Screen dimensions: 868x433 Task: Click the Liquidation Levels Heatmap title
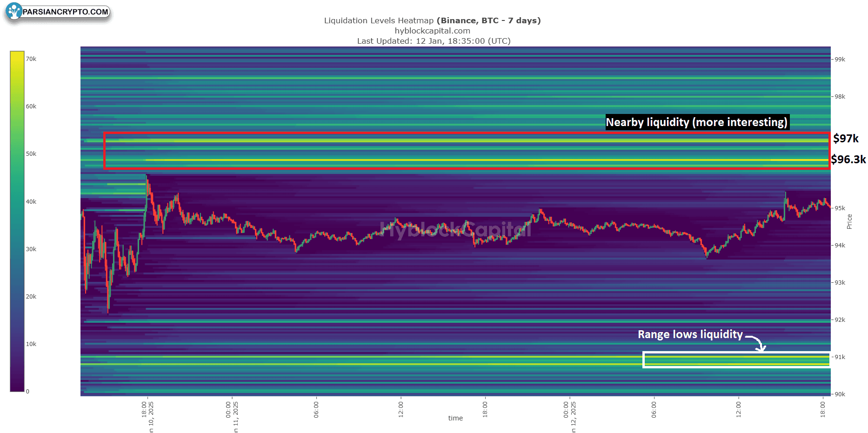(432, 20)
